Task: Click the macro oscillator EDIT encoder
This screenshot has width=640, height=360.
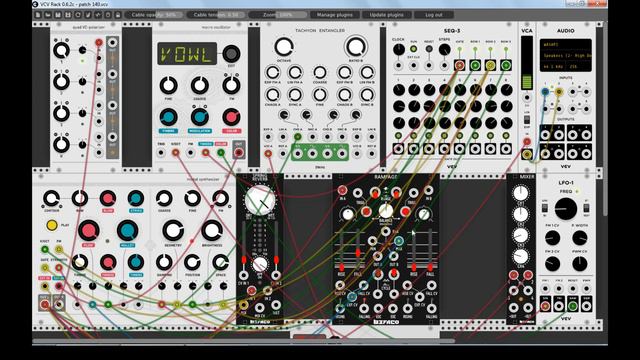Action: click(x=231, y=53)
